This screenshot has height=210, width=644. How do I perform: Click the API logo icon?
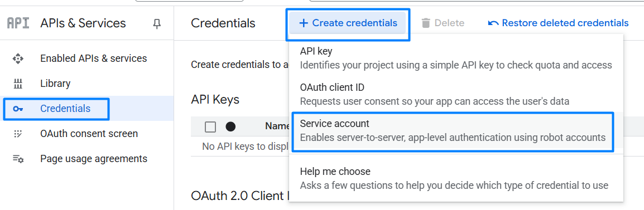(x=18, y=23)
